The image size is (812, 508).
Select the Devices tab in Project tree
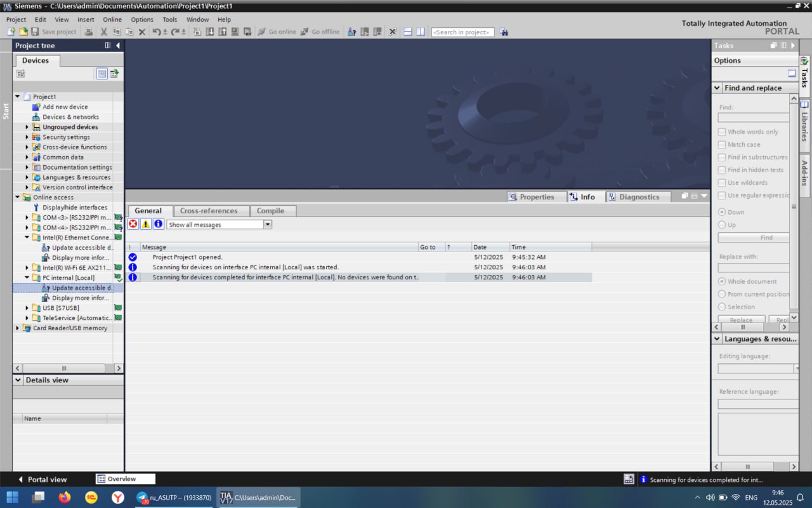(x=35, y=60)
